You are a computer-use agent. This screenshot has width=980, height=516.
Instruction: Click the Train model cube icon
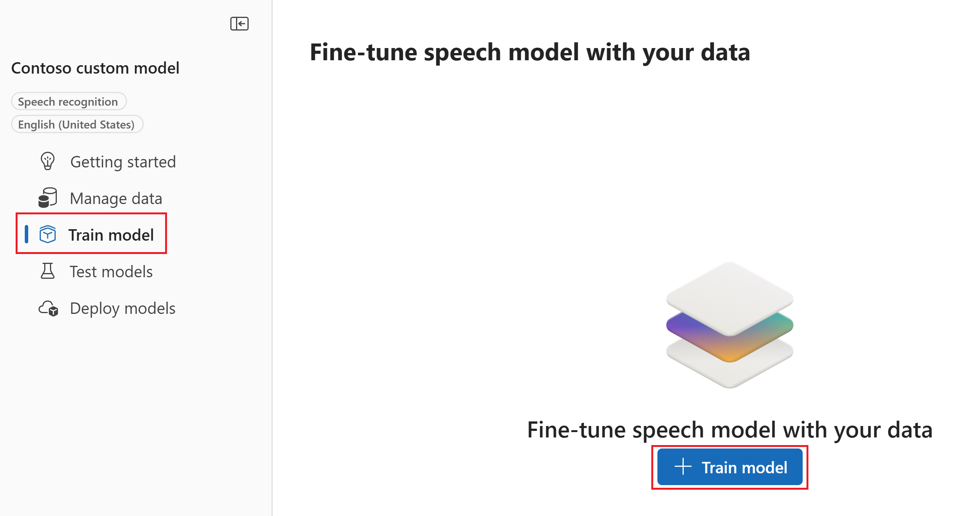pyautogui.click(x=48, y=234)
